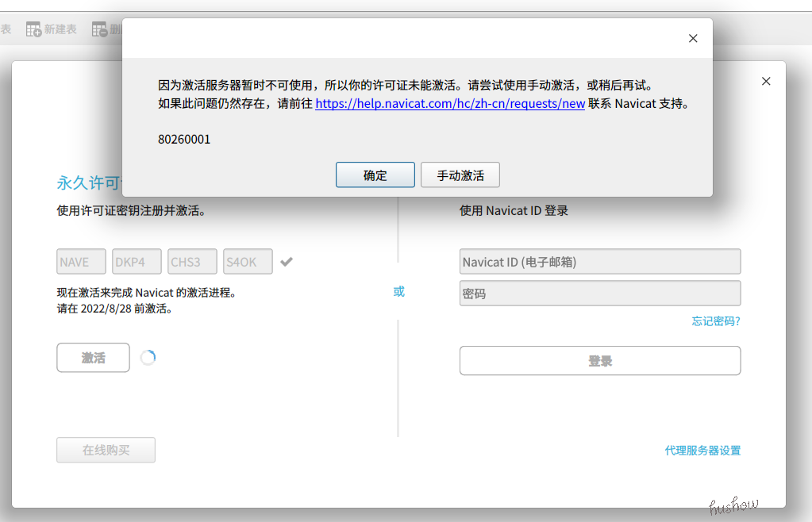The image size is (812, 522).
Task: Click the loading spinner beside 激活
Action: pos(148,358)
